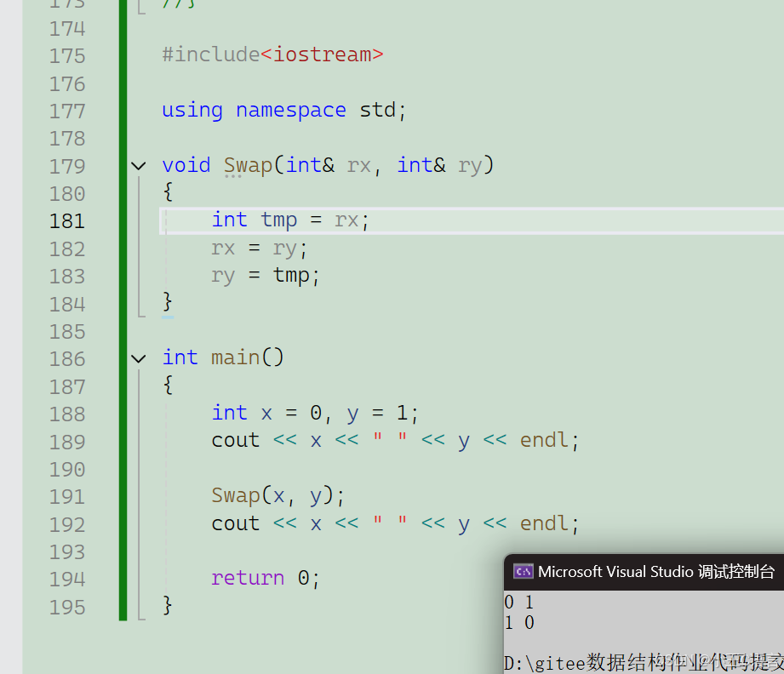784x674 pixels.
Task: Click the cout statement on line 189
Action: click(x=395, y=441)
